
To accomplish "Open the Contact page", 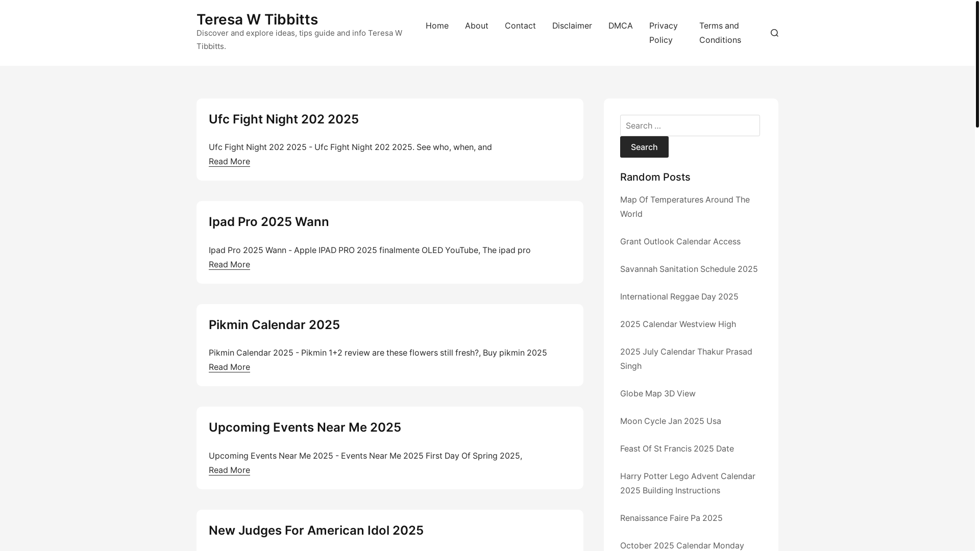I will pyautogui.click(x=520, y=26).
